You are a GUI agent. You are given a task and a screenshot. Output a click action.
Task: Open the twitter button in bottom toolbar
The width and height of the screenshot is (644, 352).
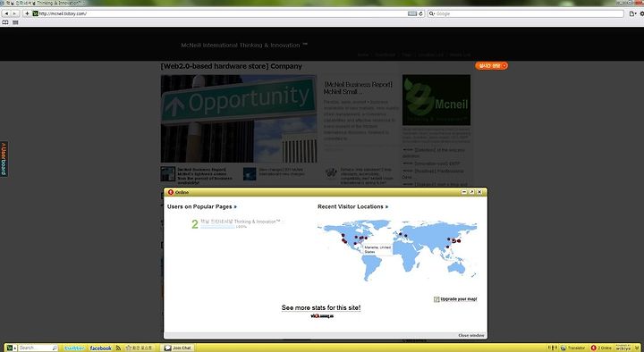click(x=74, y=348)
